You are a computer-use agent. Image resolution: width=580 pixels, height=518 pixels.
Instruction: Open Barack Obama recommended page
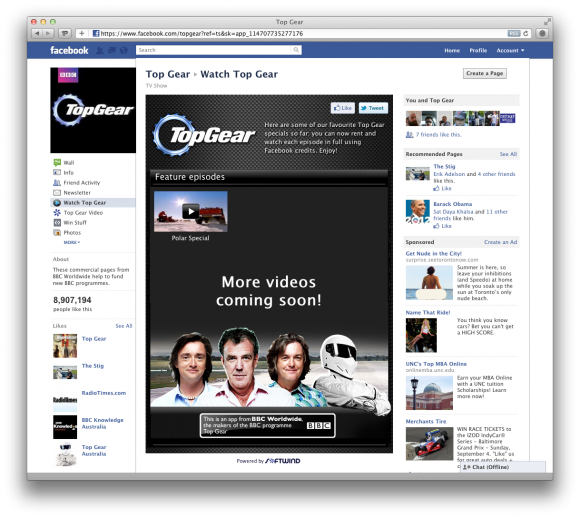(x=452, y=204)
